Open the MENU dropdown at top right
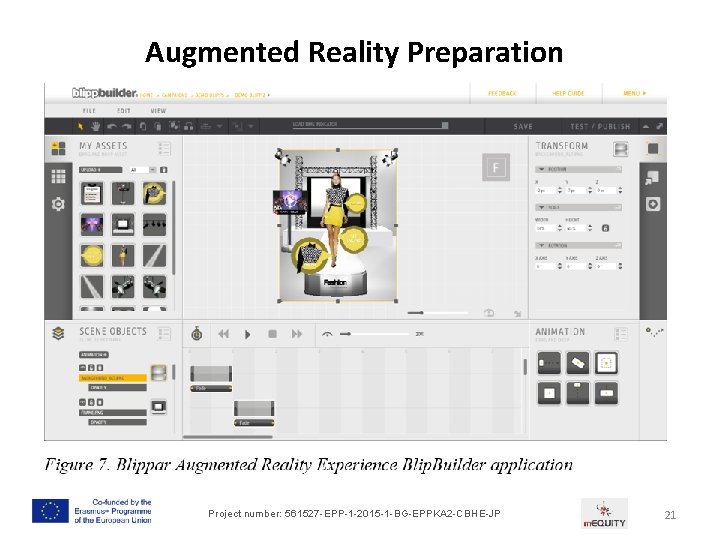Screen dimensions: 720x540 pos(635,93)
